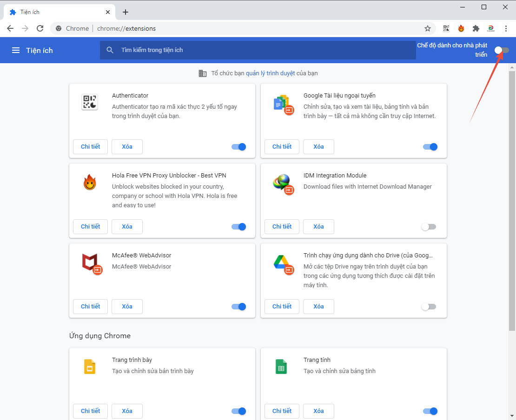Open Chi tiết for Drive app launcher
516x420 pixels.
(x=282, y=307)
